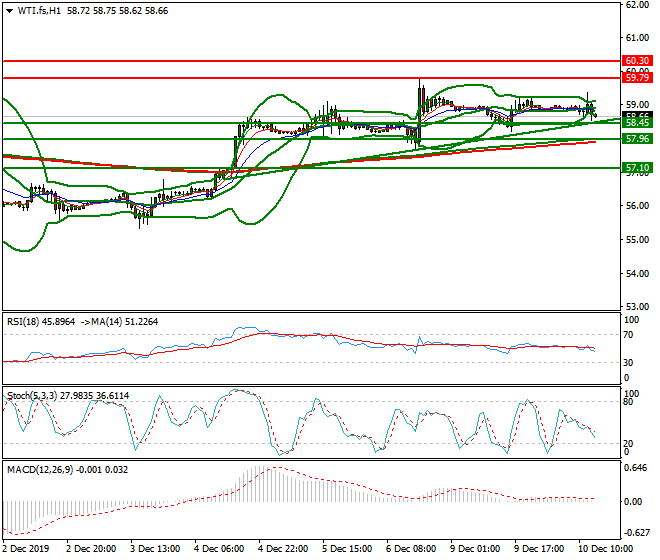Click the 4 Dec 22:00 time axis label
The height and width of the screenshot is (560, 660).
[285, 548]
